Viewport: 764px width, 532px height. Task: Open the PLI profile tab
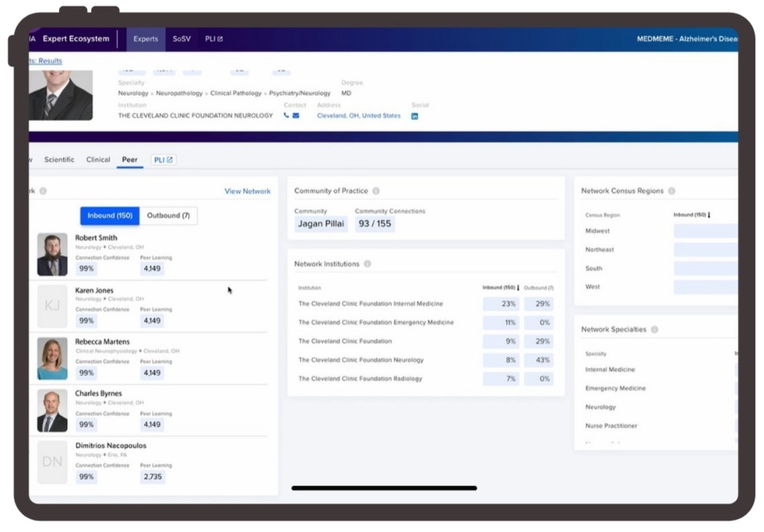pyautogui.click(x=163, y=159)
